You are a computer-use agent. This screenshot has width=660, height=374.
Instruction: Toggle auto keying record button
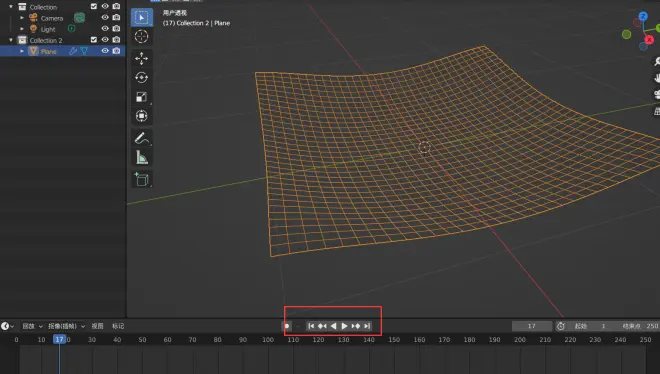287,326
